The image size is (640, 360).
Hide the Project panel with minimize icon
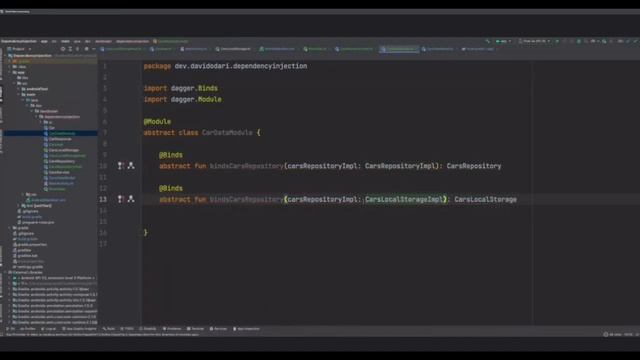[93, 49]
